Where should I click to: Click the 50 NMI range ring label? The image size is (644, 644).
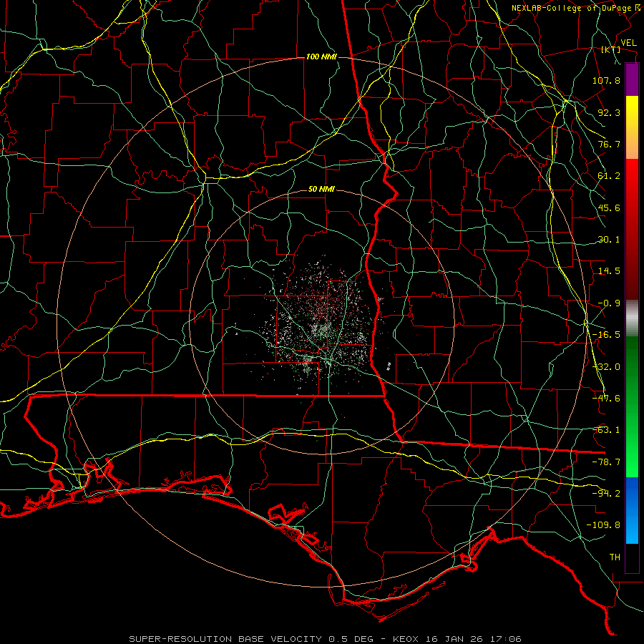point(321,190)
